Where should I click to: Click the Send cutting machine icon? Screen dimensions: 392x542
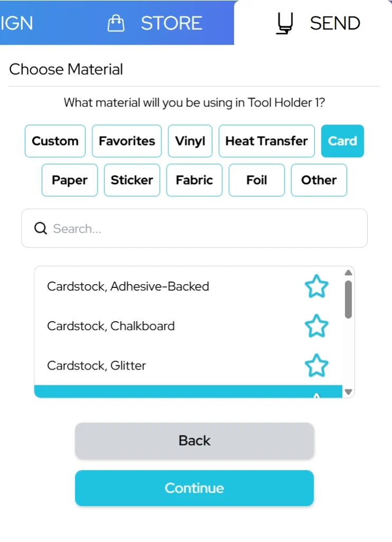(x=285, y=23)
